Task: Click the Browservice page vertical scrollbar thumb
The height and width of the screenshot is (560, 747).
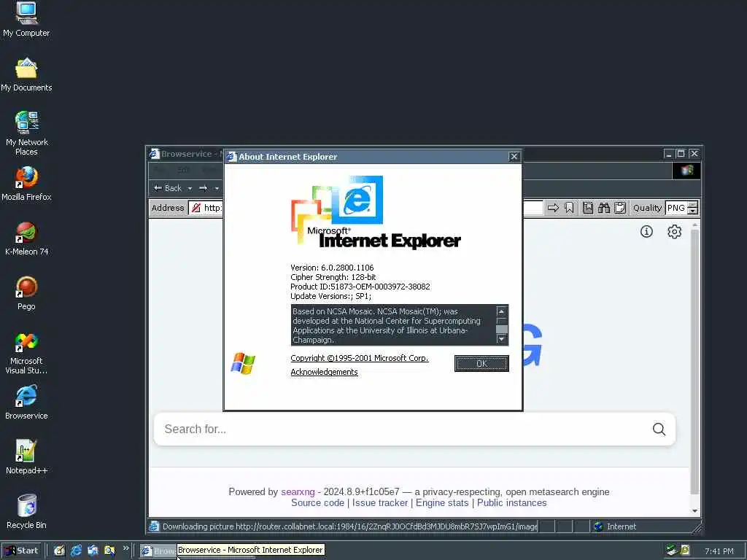Action: click(694, 362)
